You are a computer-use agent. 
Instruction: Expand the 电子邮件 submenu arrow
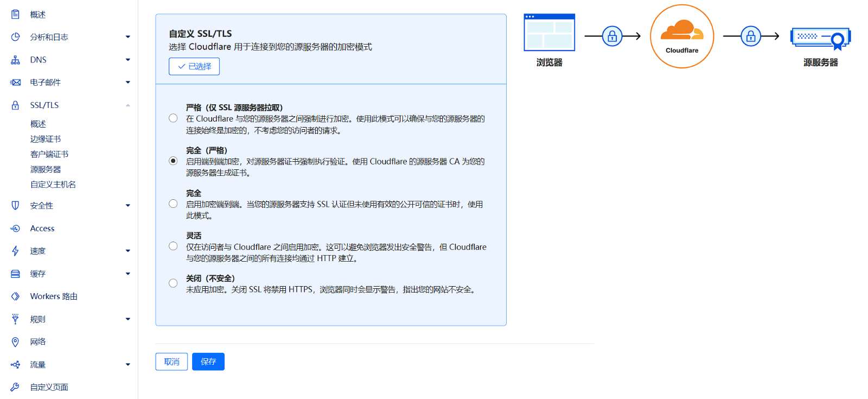point(128,83)
